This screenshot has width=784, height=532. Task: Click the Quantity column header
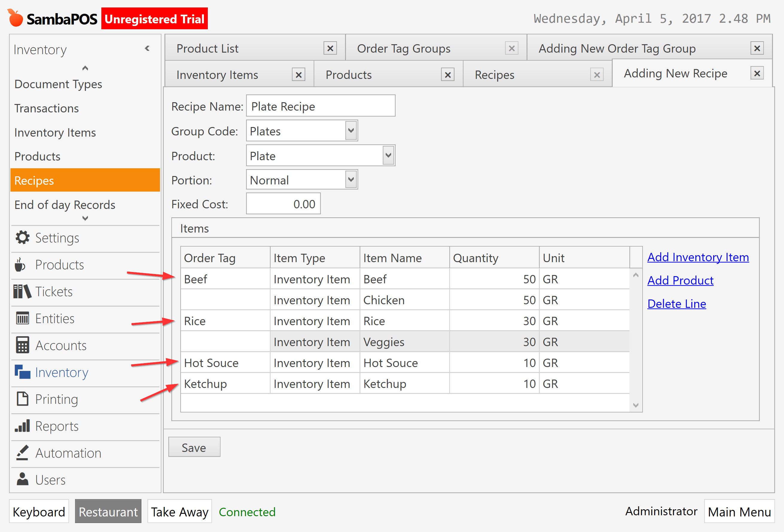pyautogui.click(x=494, y=258)
